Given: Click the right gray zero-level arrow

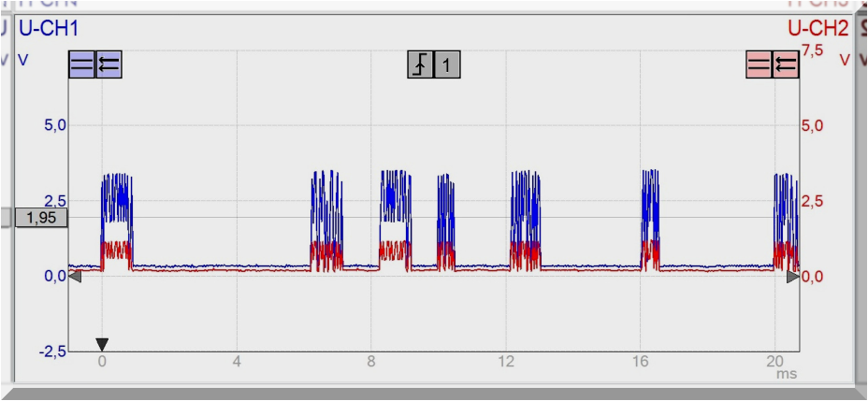Looking at the screenshot, I should point(793,277).
